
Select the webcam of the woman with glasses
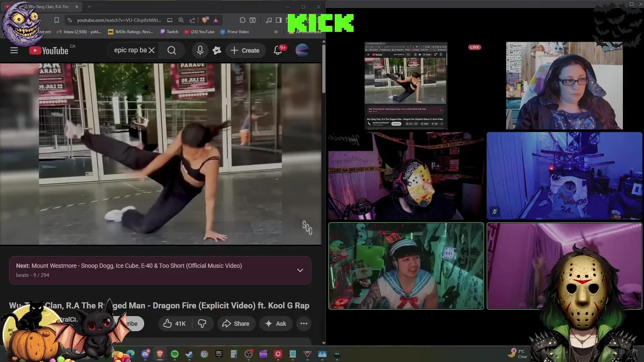565,85
